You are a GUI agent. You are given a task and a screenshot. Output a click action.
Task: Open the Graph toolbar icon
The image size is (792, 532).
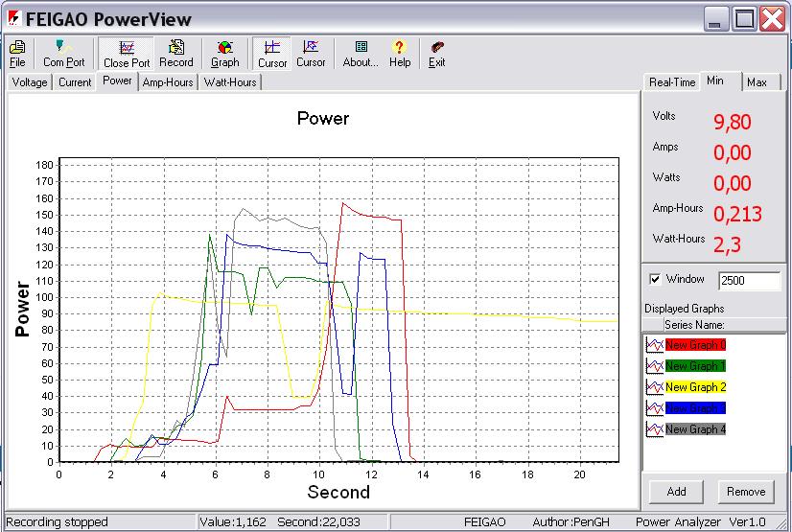coord(224,53)
